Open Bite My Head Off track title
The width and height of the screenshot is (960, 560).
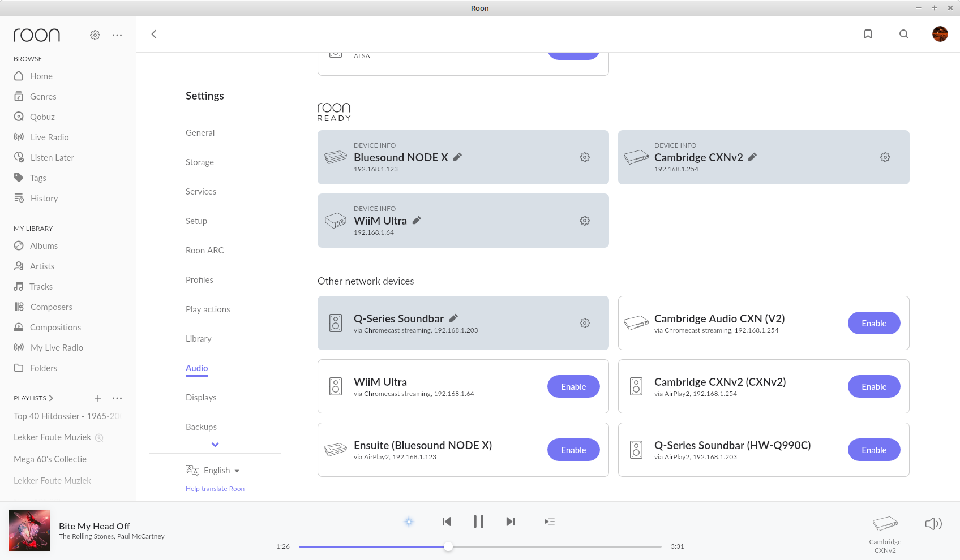(94, 526)
